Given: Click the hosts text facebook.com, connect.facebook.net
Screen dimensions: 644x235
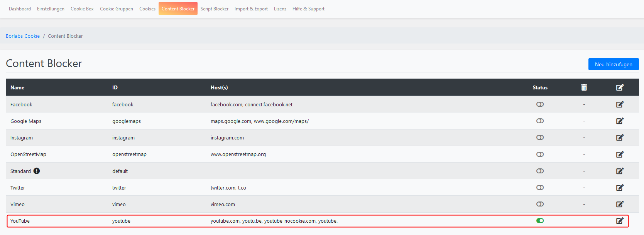Looking at the screenshot, I should (x=252, y=104).
